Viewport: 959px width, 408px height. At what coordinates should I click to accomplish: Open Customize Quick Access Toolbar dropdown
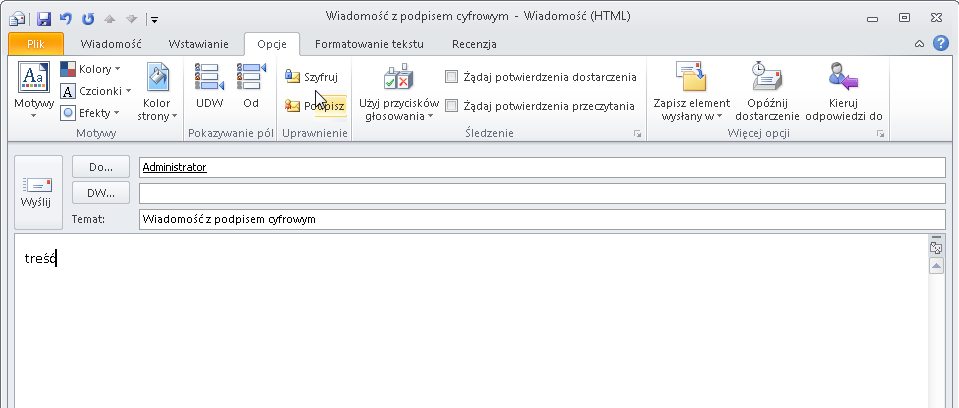point(154,20)
